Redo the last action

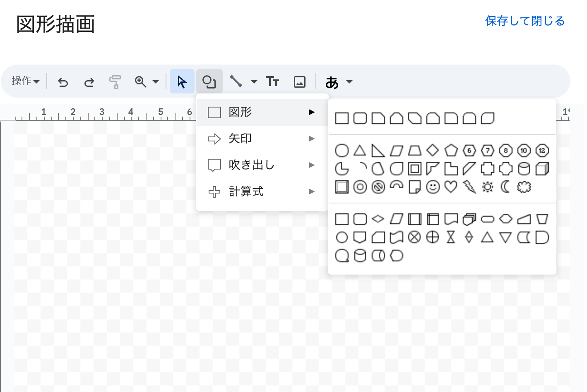coord(89,81)
